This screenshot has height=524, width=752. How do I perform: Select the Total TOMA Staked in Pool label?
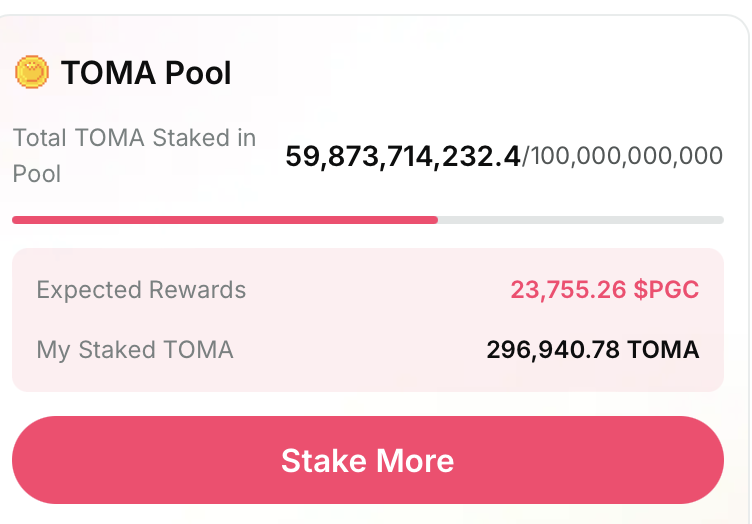click(x=134, y=155)
